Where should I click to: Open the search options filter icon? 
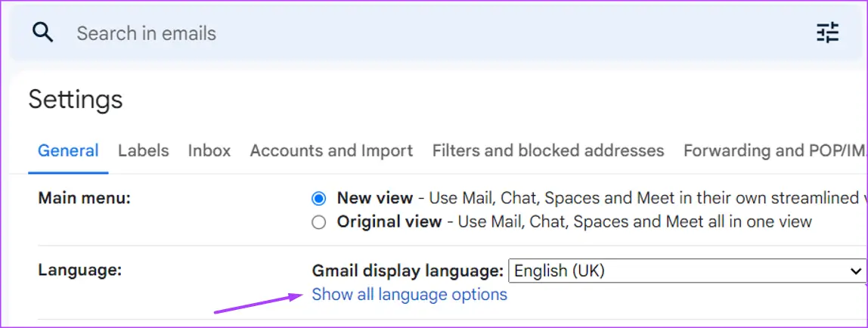pyautogui.click(x=828, y=32)
